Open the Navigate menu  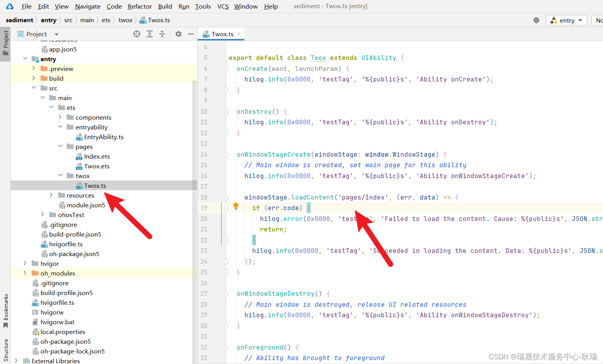(88, 6)
